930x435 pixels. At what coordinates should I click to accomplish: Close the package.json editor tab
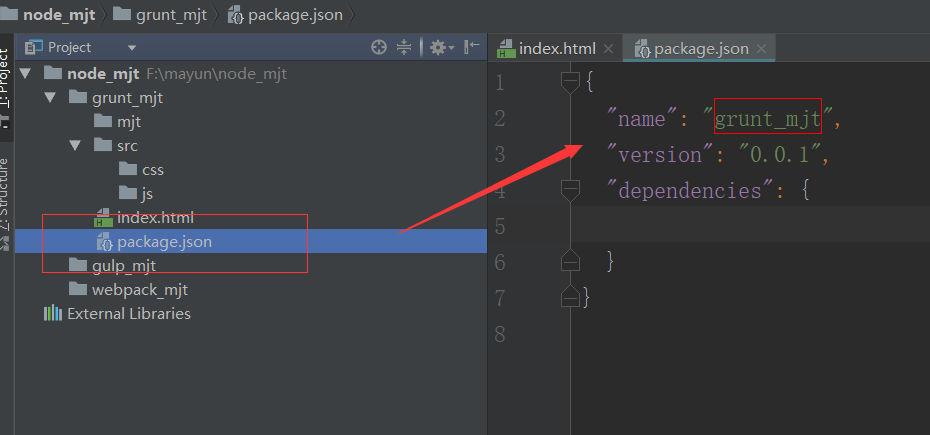pyautogui.click(x=762, y=49)
